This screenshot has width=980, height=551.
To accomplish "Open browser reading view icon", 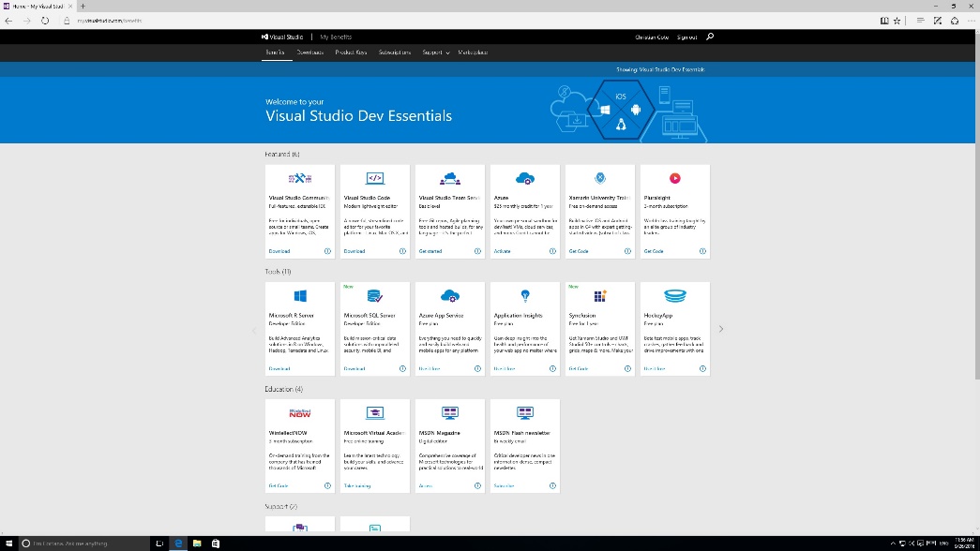I will [x=884, y=21].
